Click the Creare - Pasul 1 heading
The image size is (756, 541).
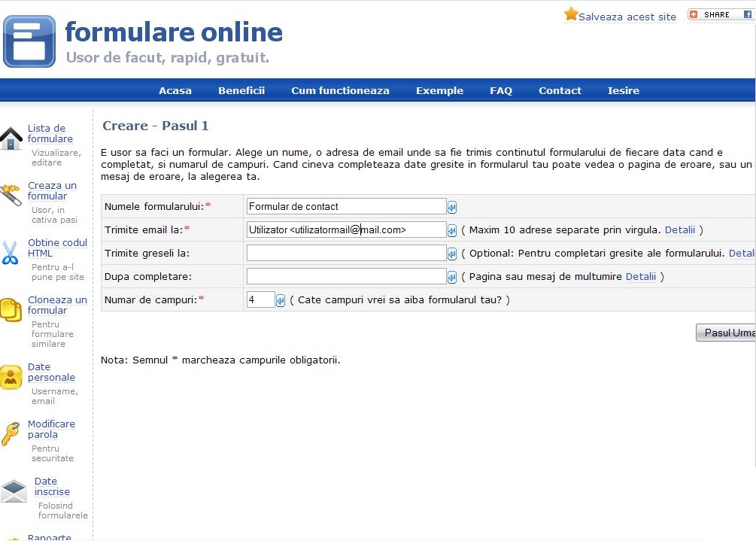click(x=155, y=126)
